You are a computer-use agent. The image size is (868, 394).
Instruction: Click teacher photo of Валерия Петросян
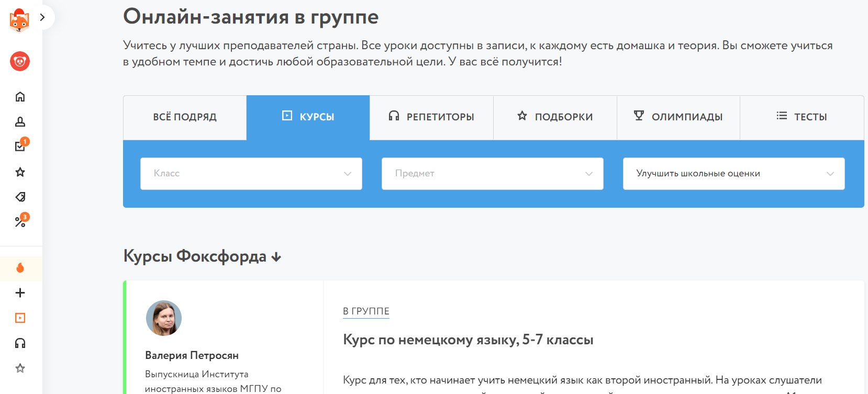pos(164,318)
